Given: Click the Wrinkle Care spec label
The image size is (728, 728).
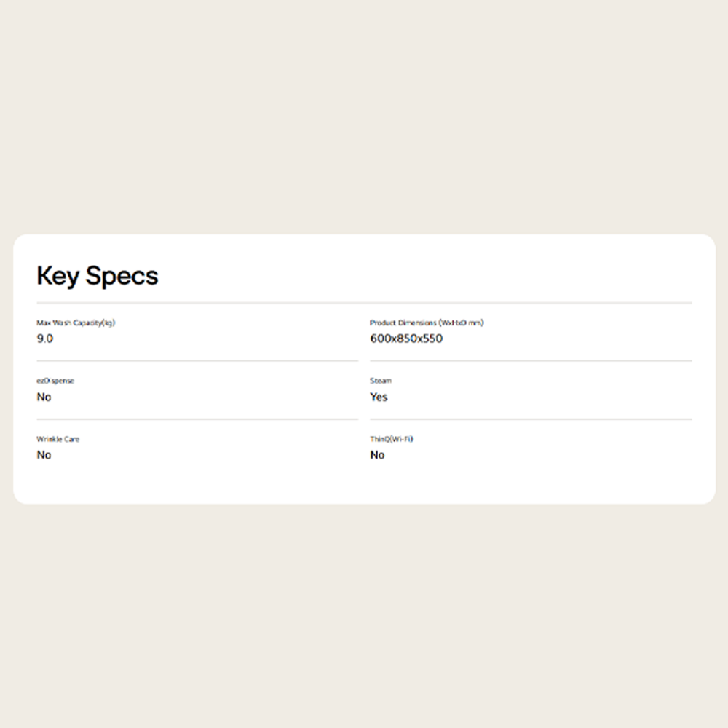Looking at the screenshot, I should tap(58, 439).
